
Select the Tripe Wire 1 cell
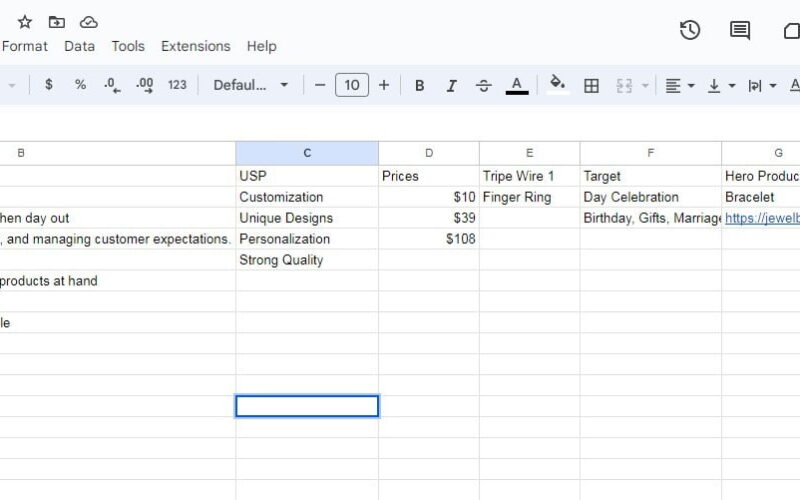530,176
